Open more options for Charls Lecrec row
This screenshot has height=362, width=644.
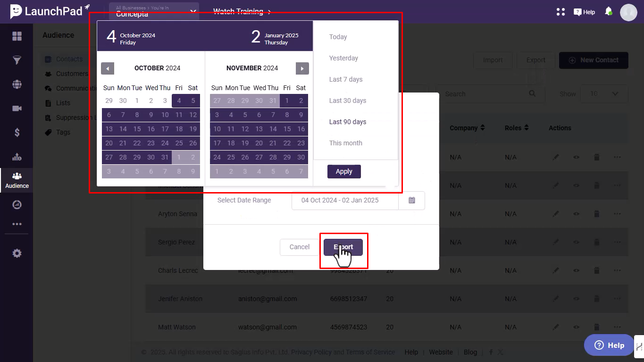coord(617,270)
